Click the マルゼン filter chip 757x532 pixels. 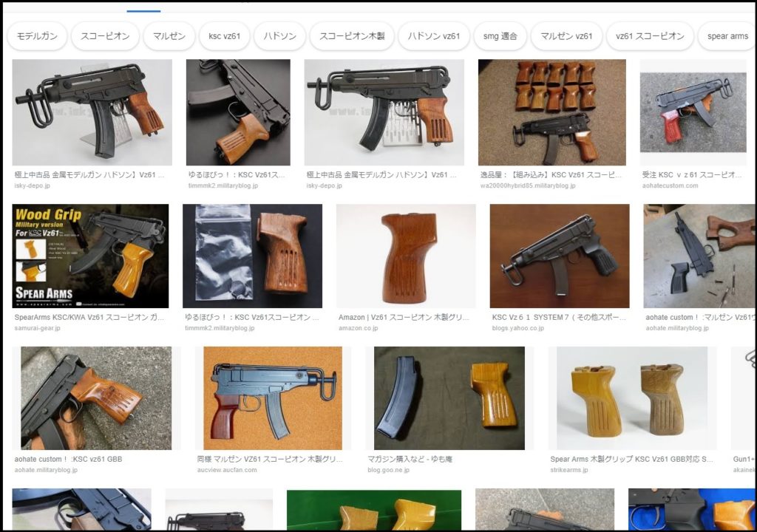[169, 36]
